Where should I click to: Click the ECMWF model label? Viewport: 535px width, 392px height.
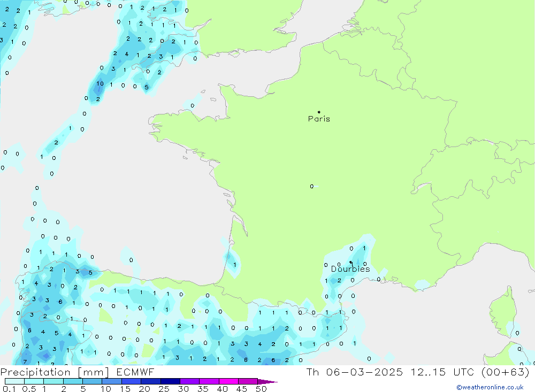[136, 372]
